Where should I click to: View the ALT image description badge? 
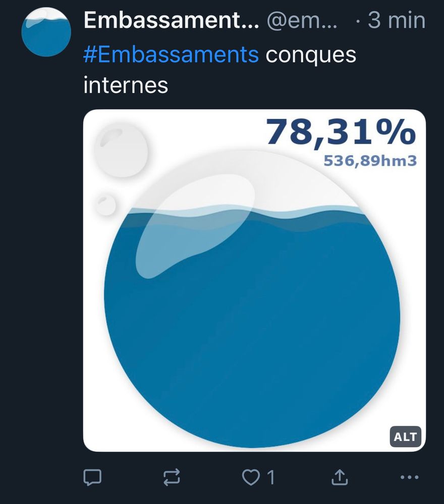405,437
